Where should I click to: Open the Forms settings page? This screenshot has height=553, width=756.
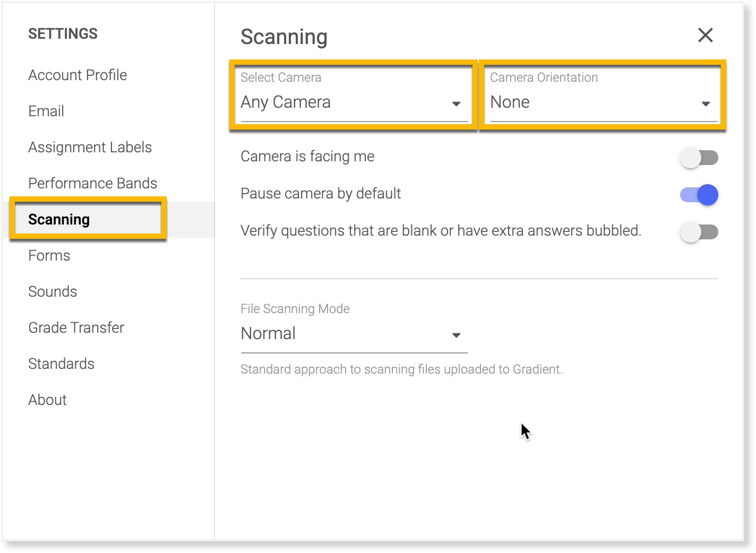[x=49, y=255]
